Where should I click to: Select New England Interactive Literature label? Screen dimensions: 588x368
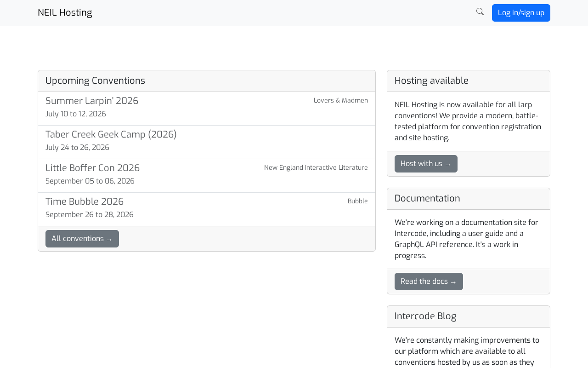pyautogui.click(x=316, y=167)
